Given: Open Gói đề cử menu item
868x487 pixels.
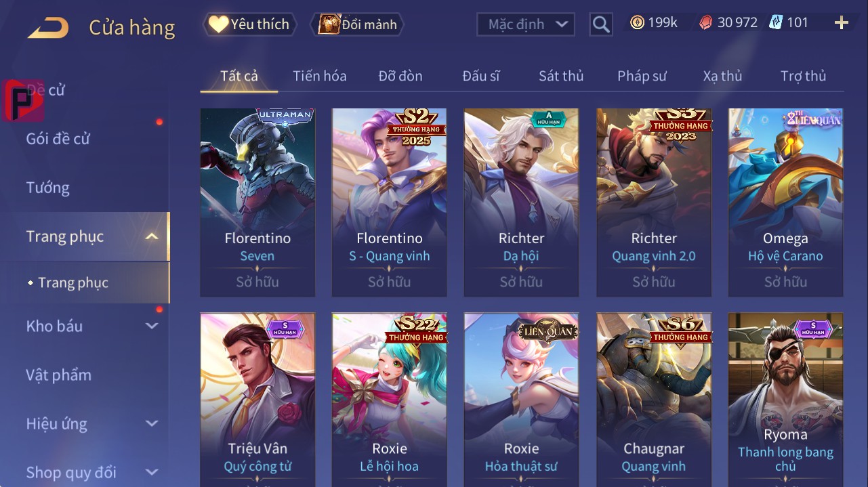Looking at the screenshot, I should (x=58, y=139).
